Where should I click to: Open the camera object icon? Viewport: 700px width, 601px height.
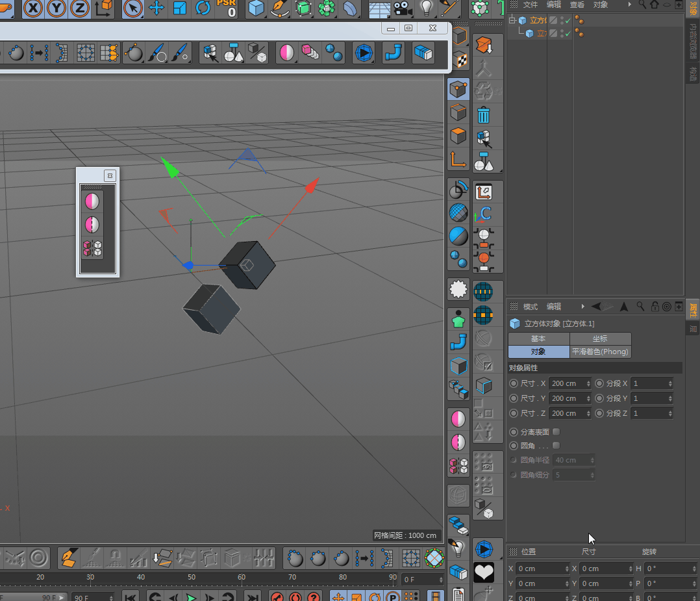pyautogui.click(x=403, y=8)
